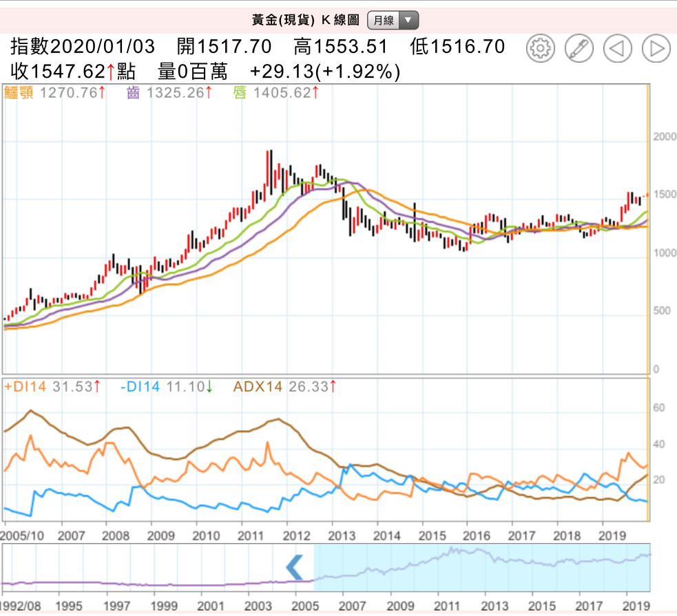Click the 高1553.51 high price value
The width and height of the screenshot is (677, 616).
pos(341,47)
